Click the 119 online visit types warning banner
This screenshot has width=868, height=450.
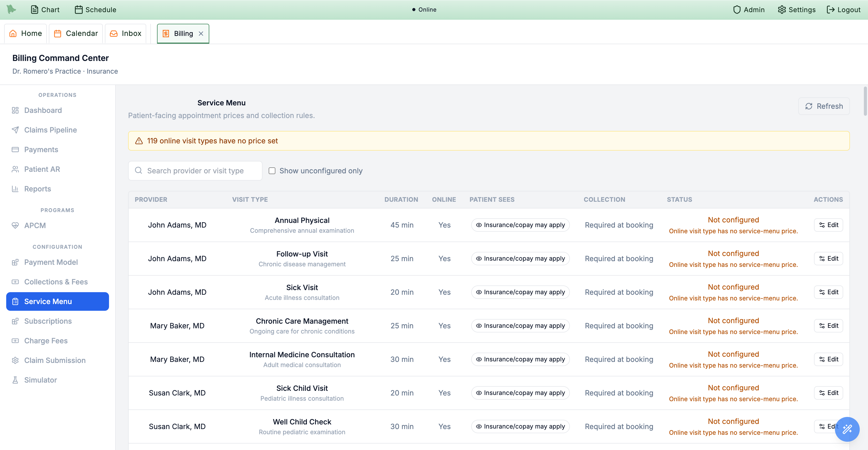(489, 141)
